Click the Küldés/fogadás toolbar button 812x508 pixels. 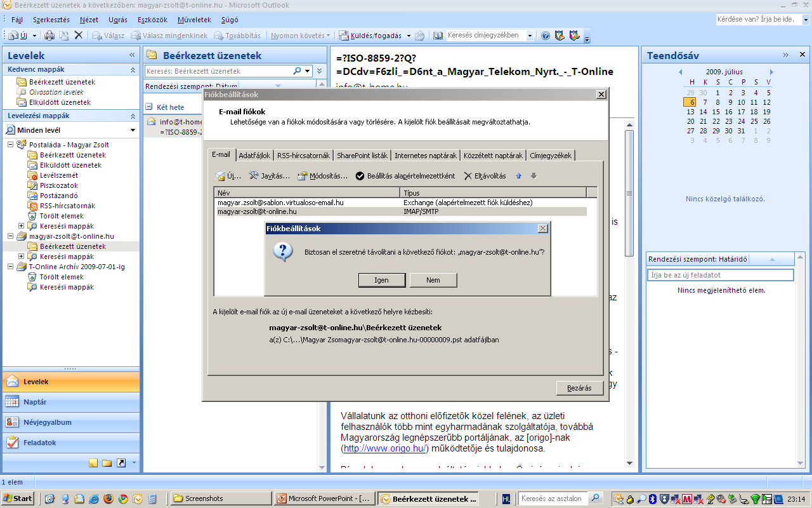pos(370,36)
